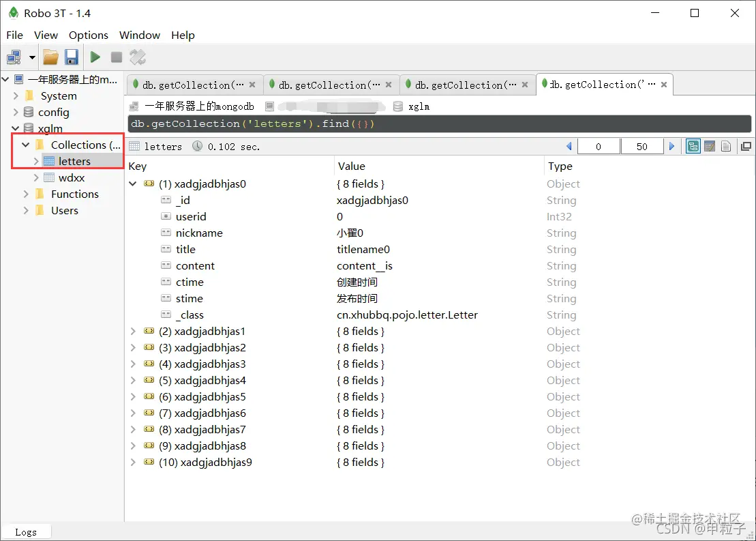Edit the skip value field showing 0
756x541 pixels.
(599, 146)
